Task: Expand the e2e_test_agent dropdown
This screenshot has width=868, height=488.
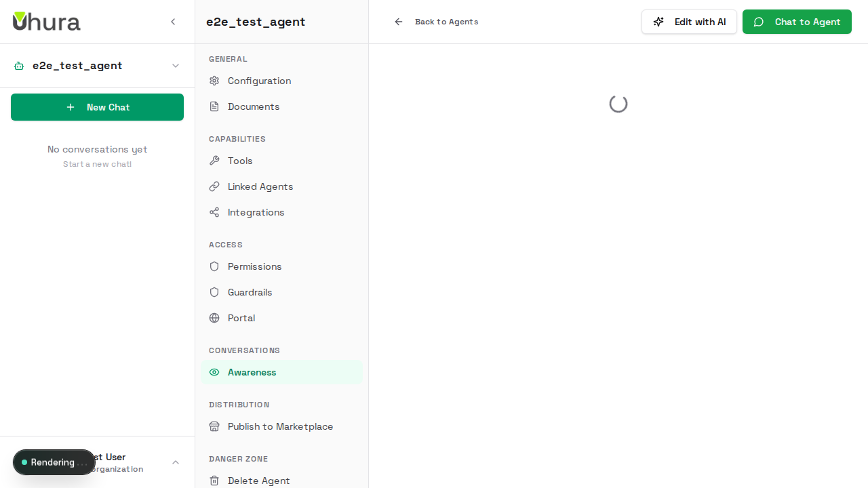Action: 176,66
